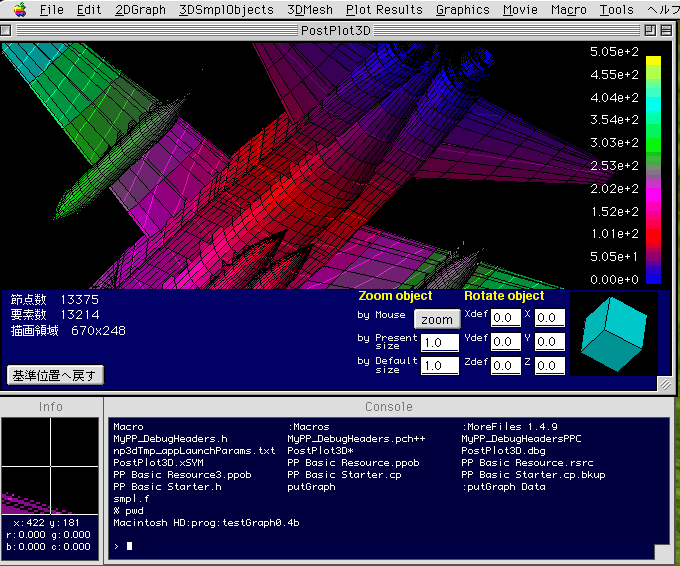Click the by Default size field
Viewport: 680px width, 566px height.
point(440,366)
